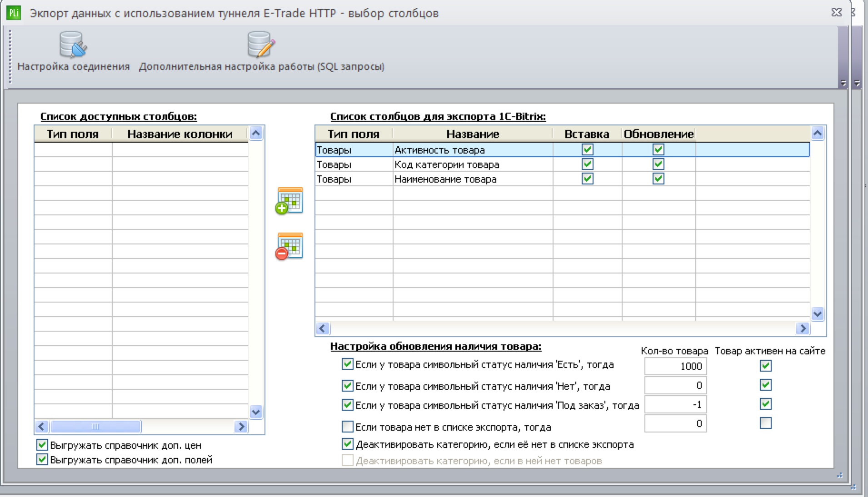Screen dimensions: 868x497
Task: Uncheck 'Деактивировать категорию, если её нет в списке'
Action: point(348,444)
